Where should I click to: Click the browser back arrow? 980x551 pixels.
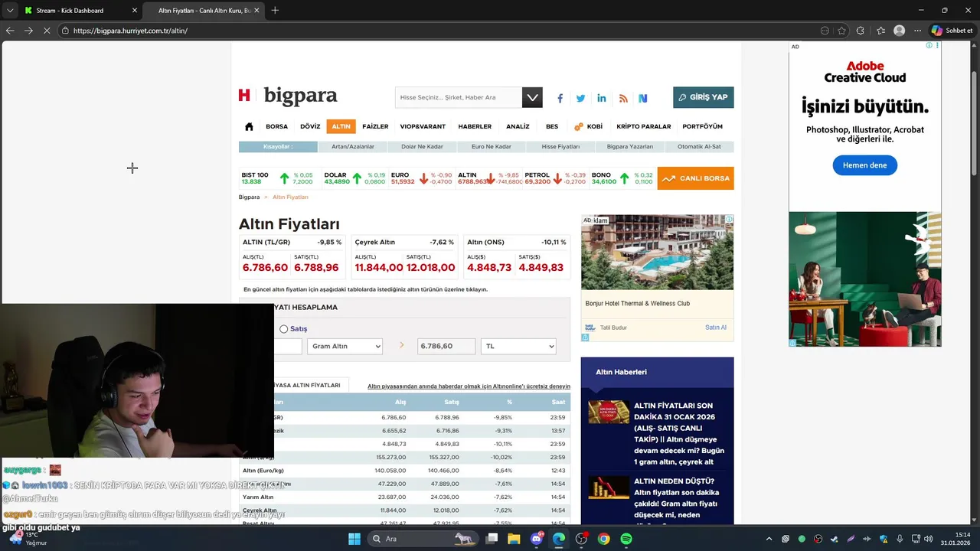point(10,31)
